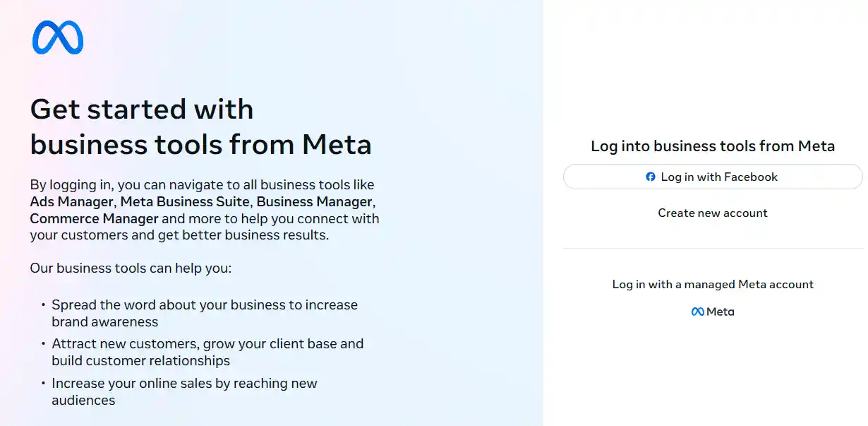Click the brand awareness text in the first bullet
The width and height of the screenshot is (868, 426).
[x=105, y=322]
